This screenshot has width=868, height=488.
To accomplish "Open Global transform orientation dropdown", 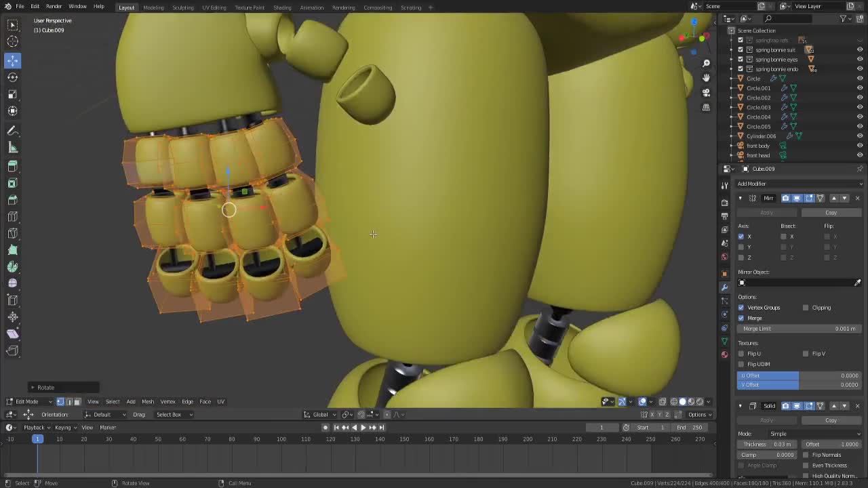I will 320,414.
